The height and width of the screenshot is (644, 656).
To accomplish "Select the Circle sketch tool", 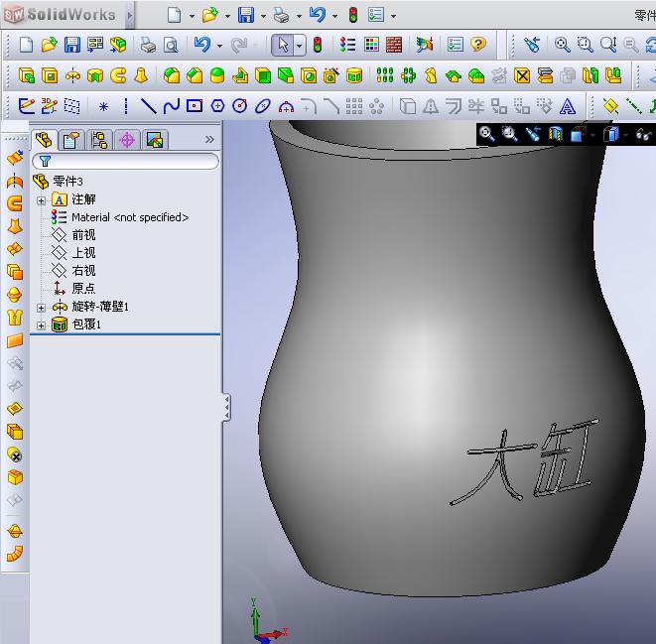I will [x=240, y=106].
